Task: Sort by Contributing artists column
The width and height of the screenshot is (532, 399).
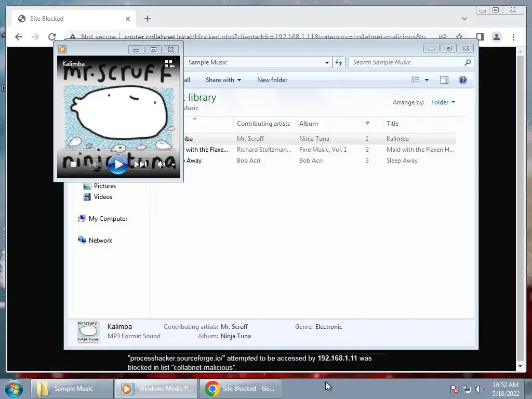Action: click(x=264, y=124)
